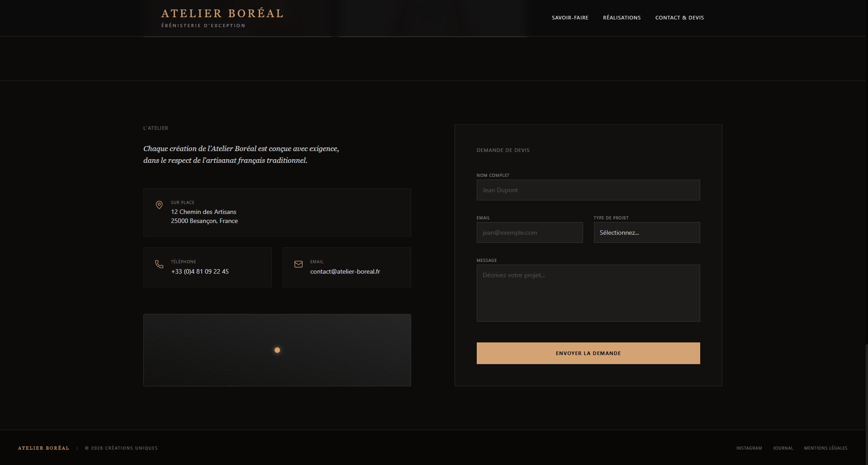The image size is (868, 465).
Task: Click the Téléphone label in the contact card
Action: tap(183, 262)
